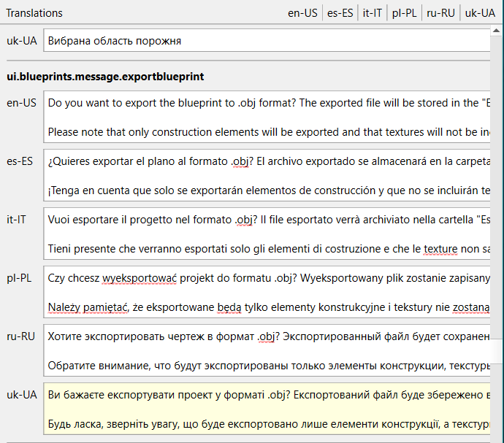Image resolution: width=504 pixels, height=443 pixels.
Task: Click the scroll up arrow of the translations list
Action: [x=496, y=31]
